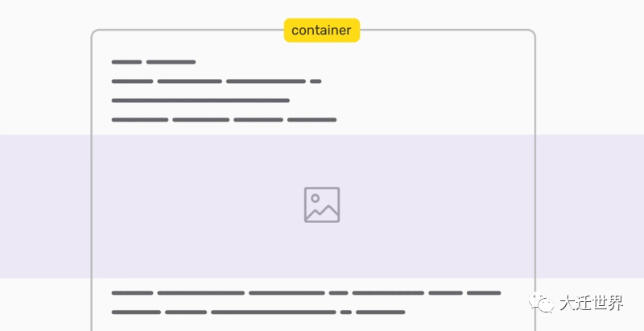Image resolution: width=644 pixels, height=331 pixels.
Task: Click the first bar of the fourth text line
Action: tap(140, 120)
